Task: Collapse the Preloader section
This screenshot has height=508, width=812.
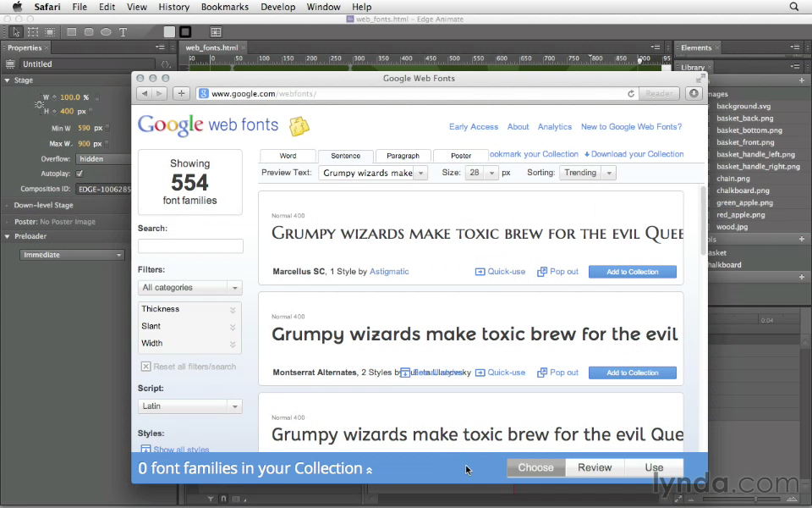Action: point(8,236)
